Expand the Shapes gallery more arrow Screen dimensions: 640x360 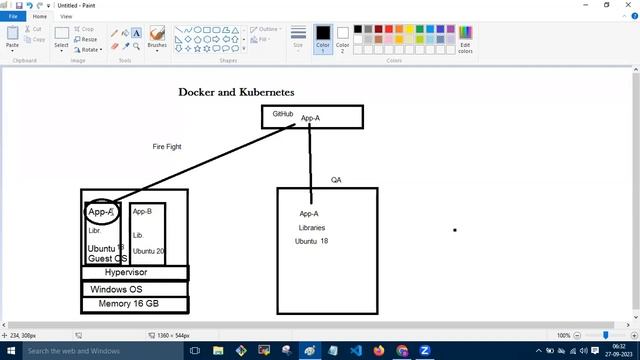click(x=244, y=49)
